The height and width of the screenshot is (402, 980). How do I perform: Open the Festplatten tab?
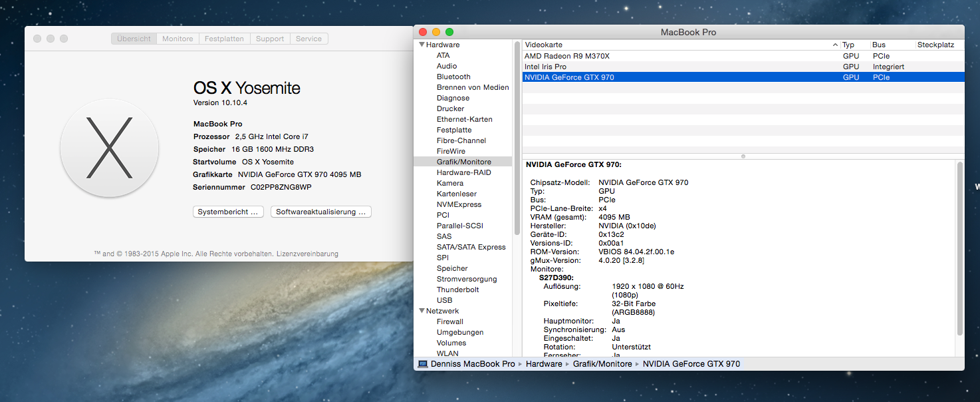(x=225, y=39)
